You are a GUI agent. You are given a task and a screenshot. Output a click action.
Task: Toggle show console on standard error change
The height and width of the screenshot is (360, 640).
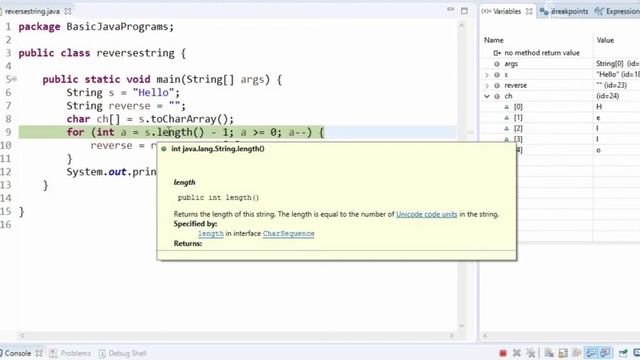(x=605, y=353)
